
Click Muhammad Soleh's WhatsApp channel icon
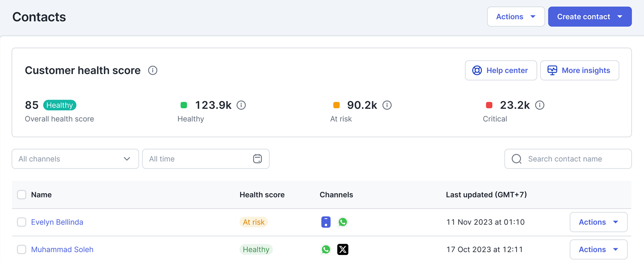click(326, 249)
